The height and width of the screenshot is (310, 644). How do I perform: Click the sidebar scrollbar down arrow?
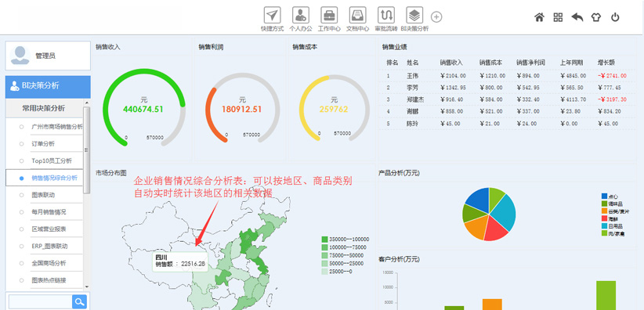pyautogui.click(x=86, y=287)
